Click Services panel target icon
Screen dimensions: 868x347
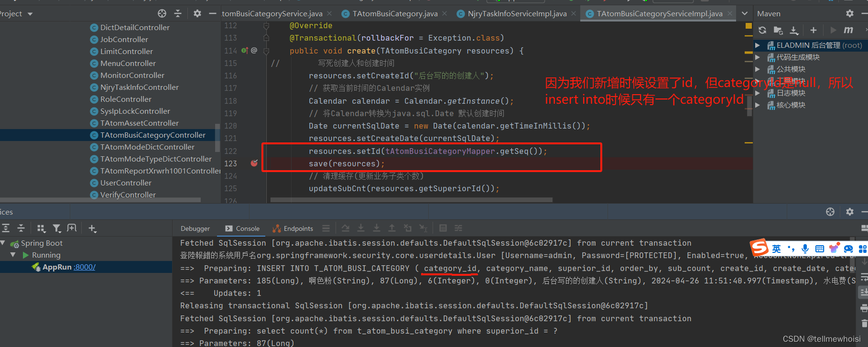[x=830, y=212]
